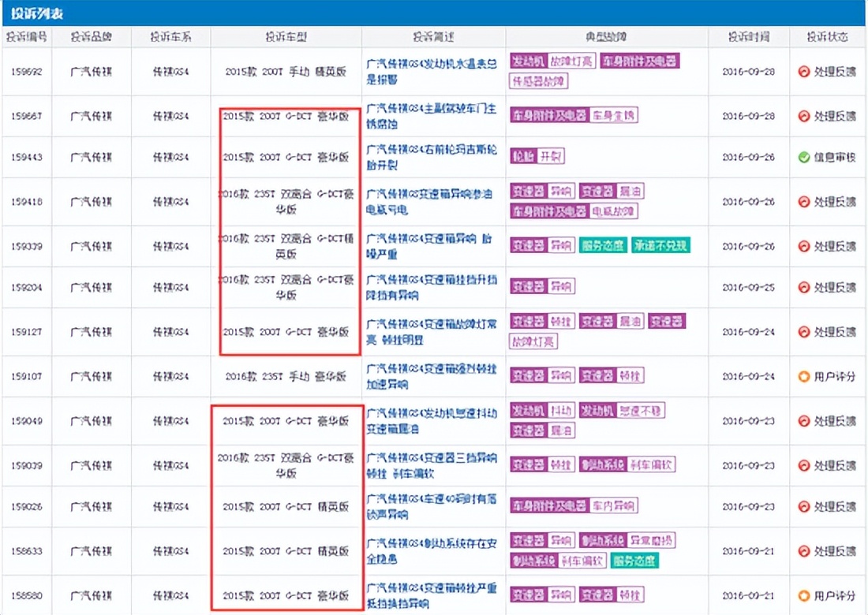Image resolution: width=868 pixels, height=615 pixels.
Task: Click red status icon for complaint 159204
Action: point(804,288)
